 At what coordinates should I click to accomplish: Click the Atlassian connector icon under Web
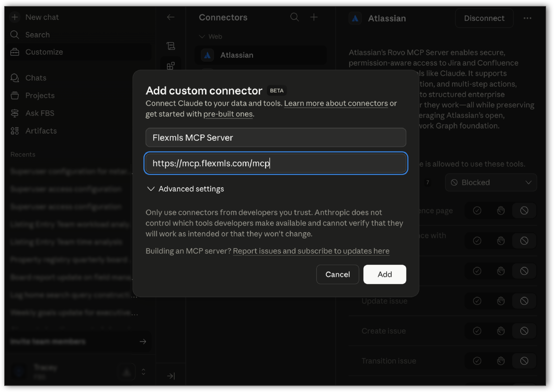[x=208, y=55]
